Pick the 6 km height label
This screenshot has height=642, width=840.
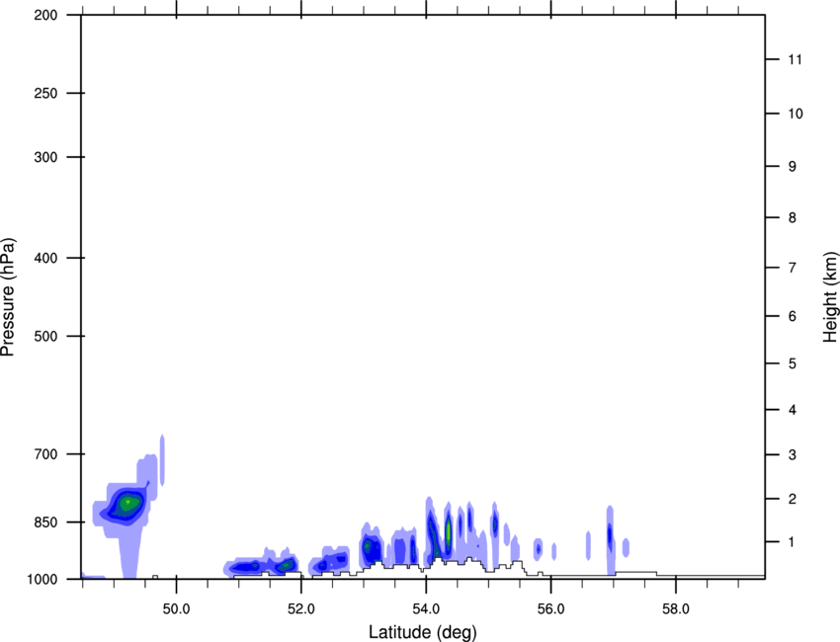[793, 316]
